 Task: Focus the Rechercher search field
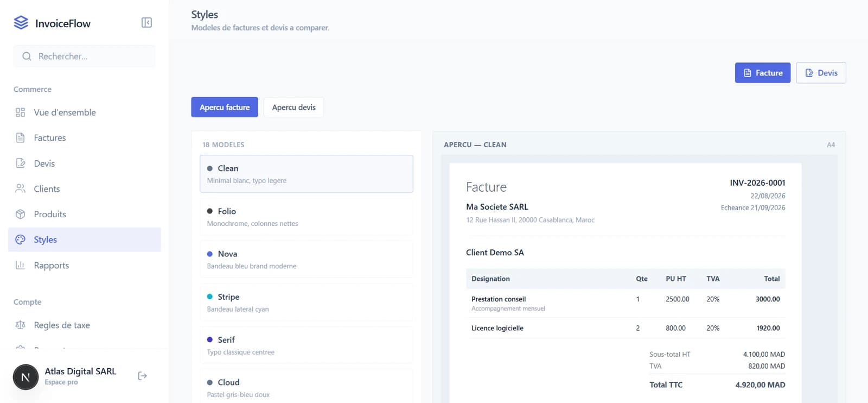tap(84, 56)
